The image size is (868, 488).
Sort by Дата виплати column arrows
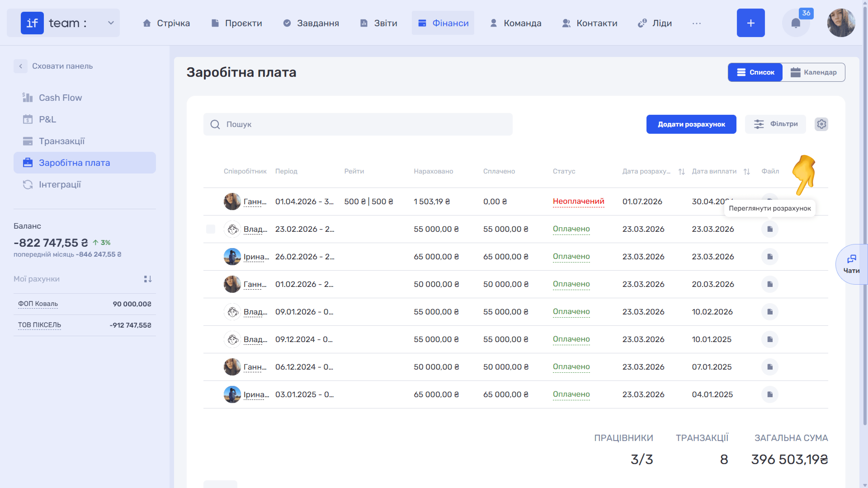pyautogui.click(x=747, y=171)
